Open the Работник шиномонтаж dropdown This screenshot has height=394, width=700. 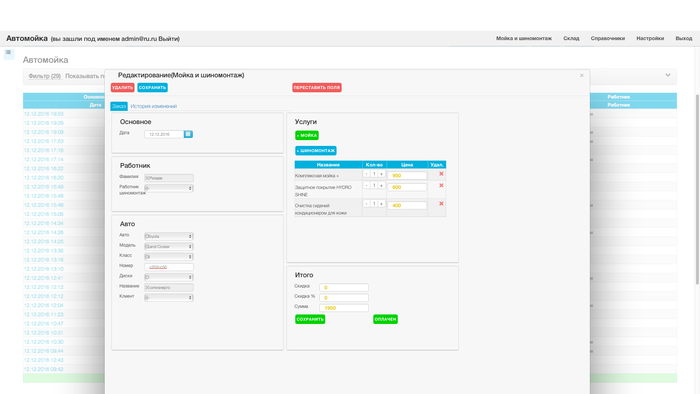[x=169, y=188]
